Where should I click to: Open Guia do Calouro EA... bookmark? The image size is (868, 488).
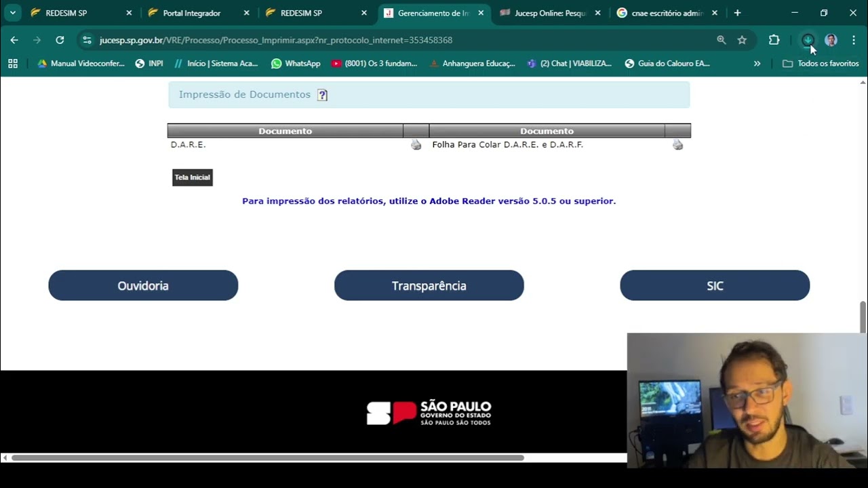pyautogui.click(x=667, y=64)
